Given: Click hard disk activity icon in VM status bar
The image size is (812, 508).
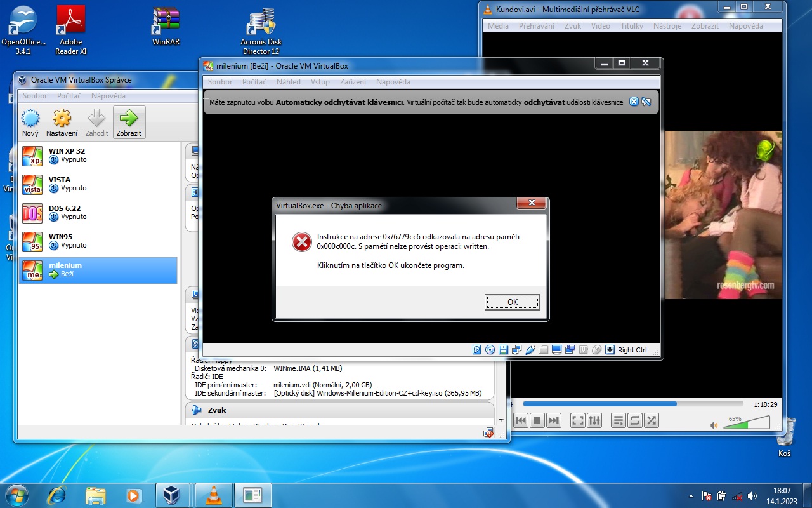Looking at the screenshot, I should coord(477,350).
